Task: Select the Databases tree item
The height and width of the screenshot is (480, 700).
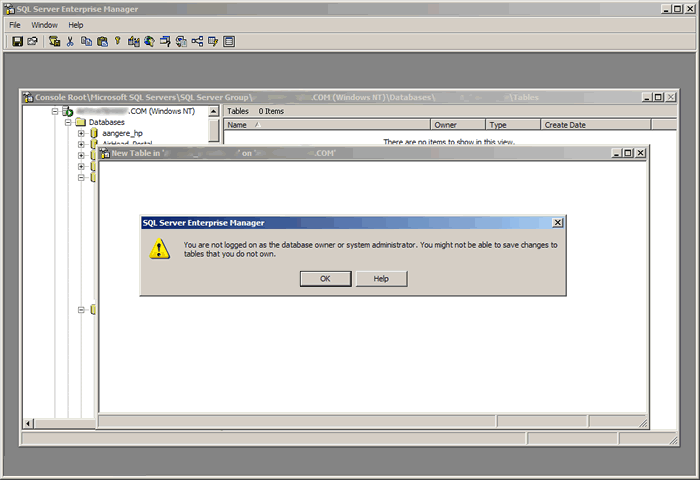Action: point(107,122)
